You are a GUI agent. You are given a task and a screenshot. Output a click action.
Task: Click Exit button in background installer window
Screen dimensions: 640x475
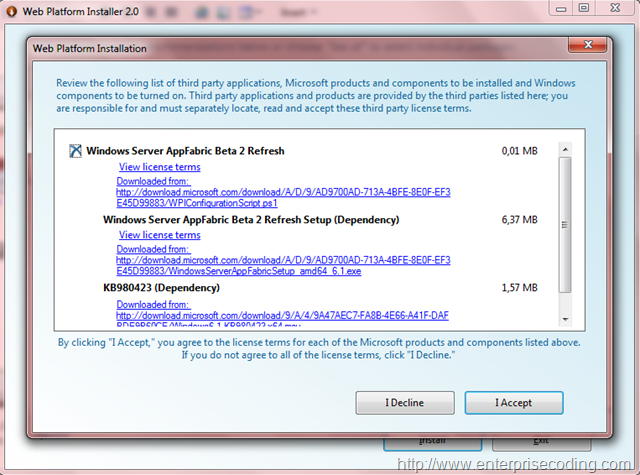tap(541, 444)
